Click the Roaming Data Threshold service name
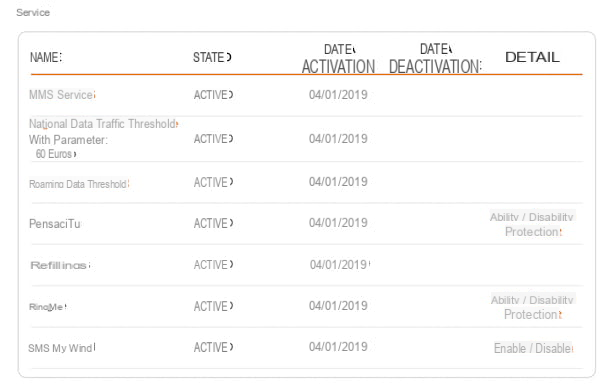Screen dimensions: 610x387 [79, 184]
